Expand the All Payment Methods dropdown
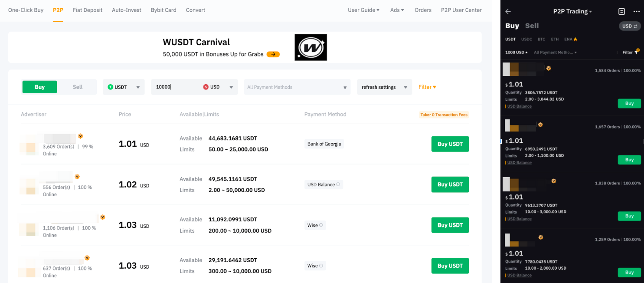Viewport: 644px width, 283px height. [x=297, y=87]
